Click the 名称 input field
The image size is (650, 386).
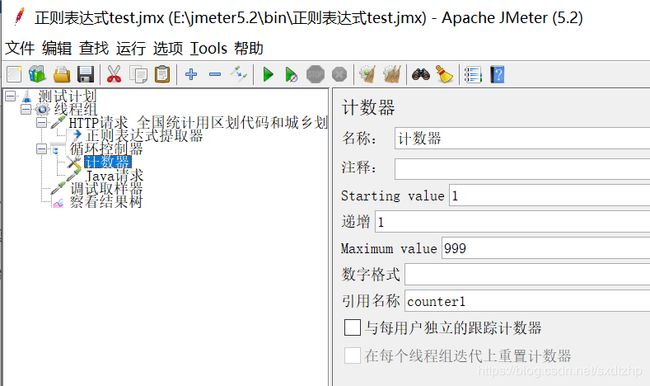click(x=522, y=138)
